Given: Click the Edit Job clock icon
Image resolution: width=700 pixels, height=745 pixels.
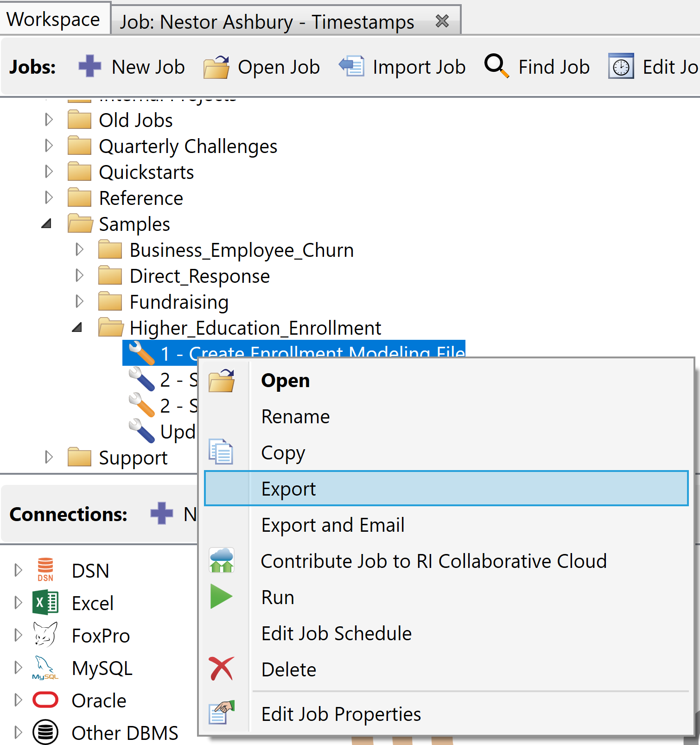Looking at the screenshot, I should click(621, 66).
